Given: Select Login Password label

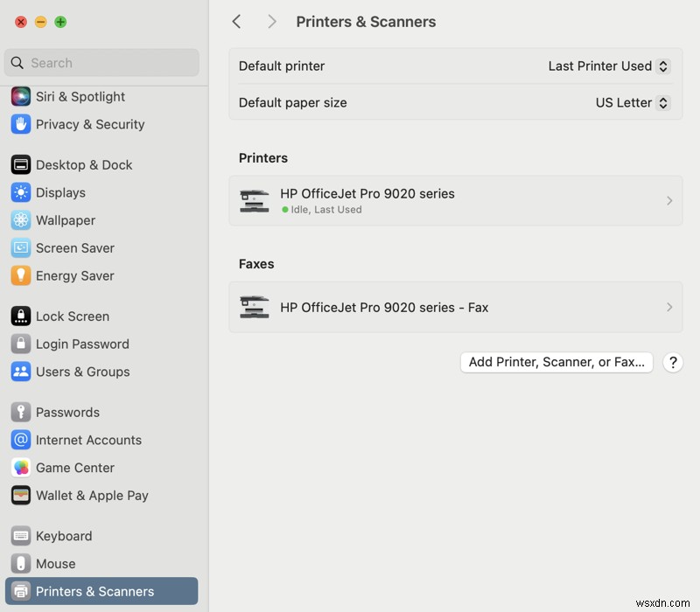Looking at the screenshot, I should (x=82, y=344).
